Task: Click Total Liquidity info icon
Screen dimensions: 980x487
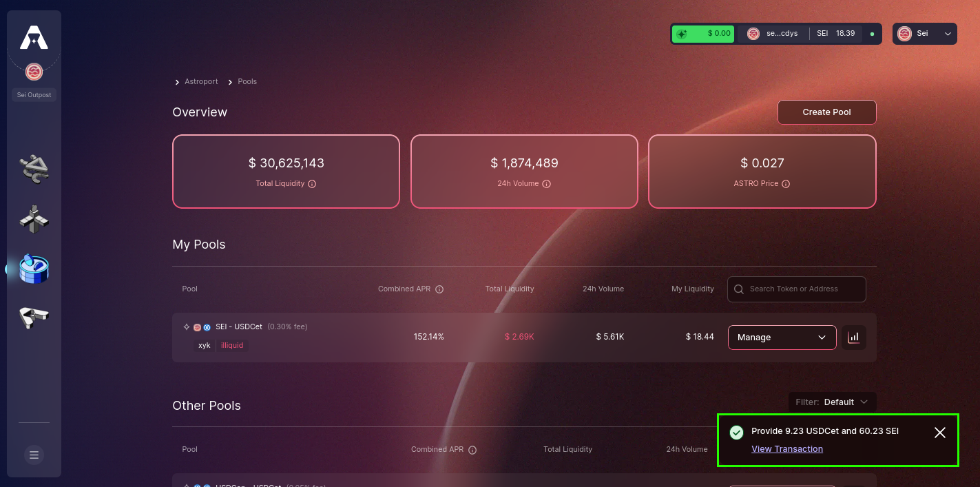Action: tap(312, 184)
